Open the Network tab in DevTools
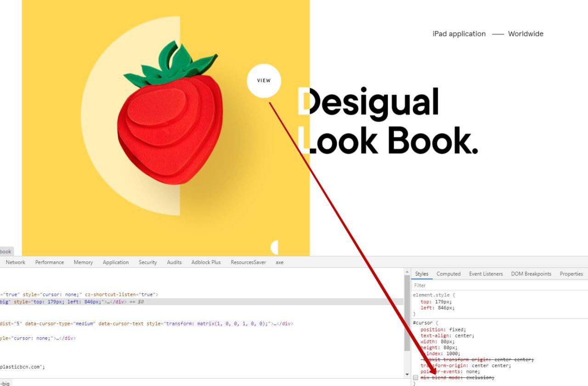Viewport: 588px width, 386px height. pos(16,262)
